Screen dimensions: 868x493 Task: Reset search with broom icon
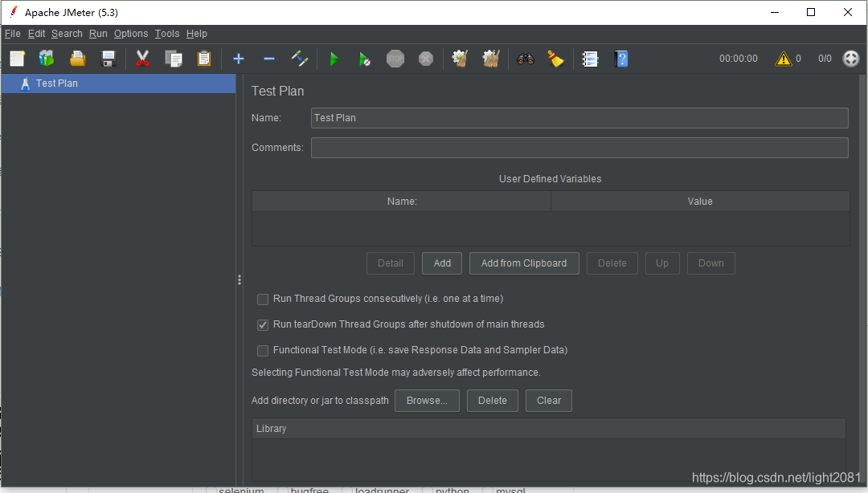coord(556,59)
